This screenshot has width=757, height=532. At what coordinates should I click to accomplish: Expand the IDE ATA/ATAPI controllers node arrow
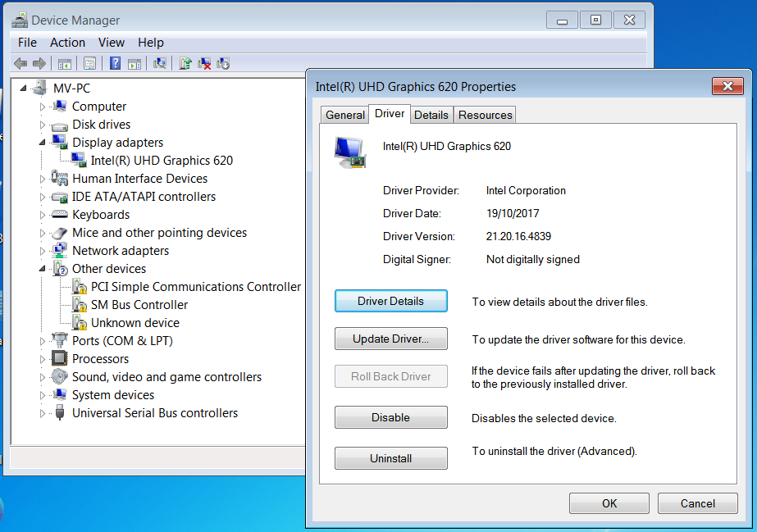point(42,197)
